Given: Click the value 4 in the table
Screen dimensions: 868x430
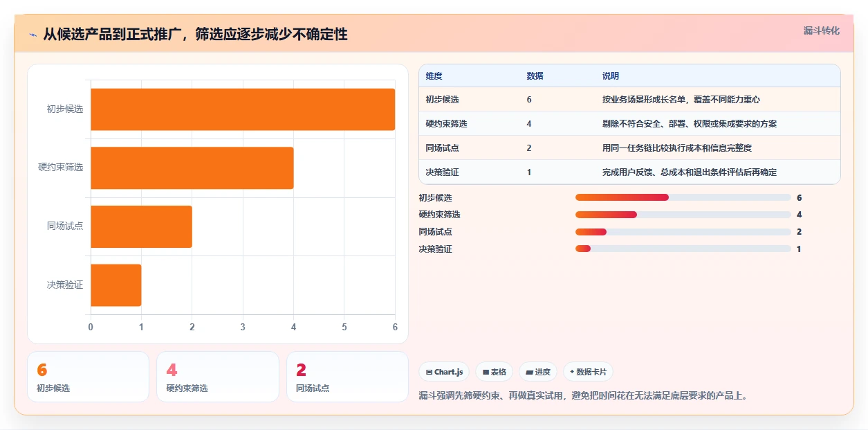Looking at the screenshot, I should [x=529, y=124].
